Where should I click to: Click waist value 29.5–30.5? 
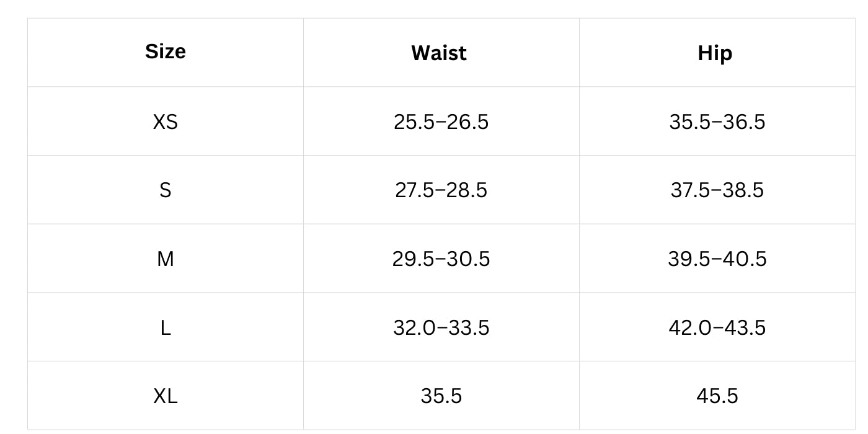pos(441,259)
